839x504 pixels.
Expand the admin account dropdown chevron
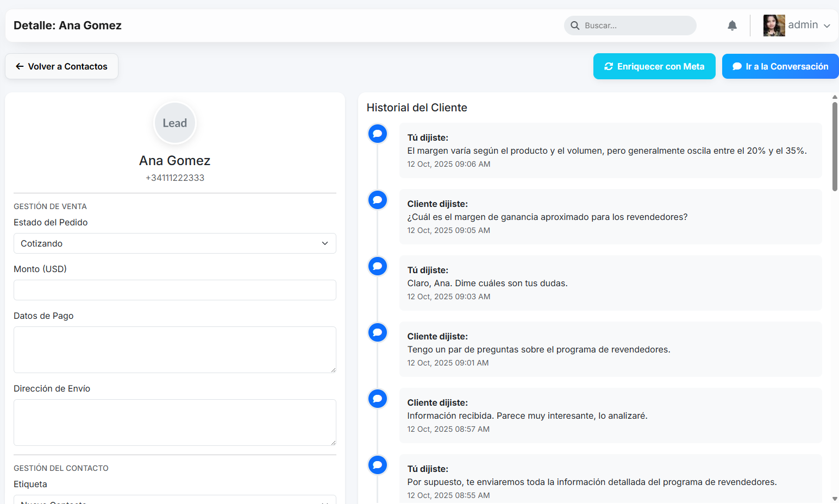(827, 25)
